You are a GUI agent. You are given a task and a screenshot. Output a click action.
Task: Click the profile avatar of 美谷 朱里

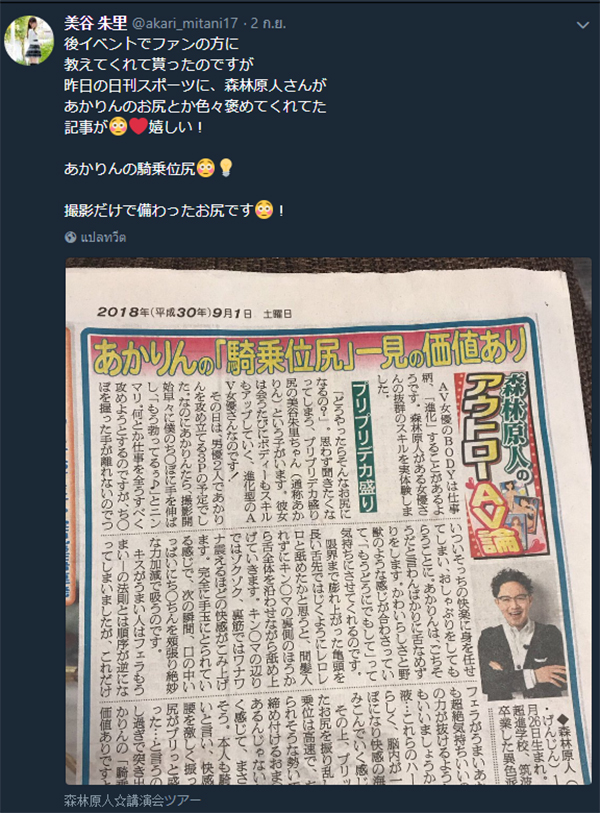click(x=29, y=40)
